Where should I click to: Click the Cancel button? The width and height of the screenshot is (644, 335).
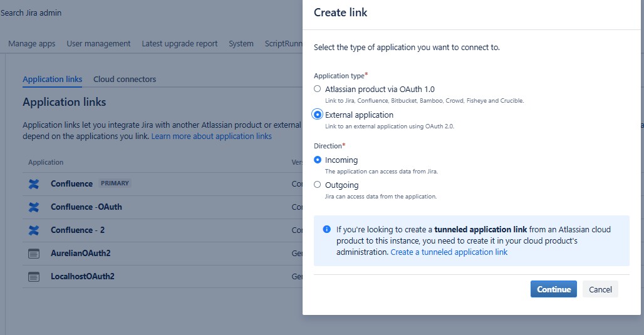(600, 289)
